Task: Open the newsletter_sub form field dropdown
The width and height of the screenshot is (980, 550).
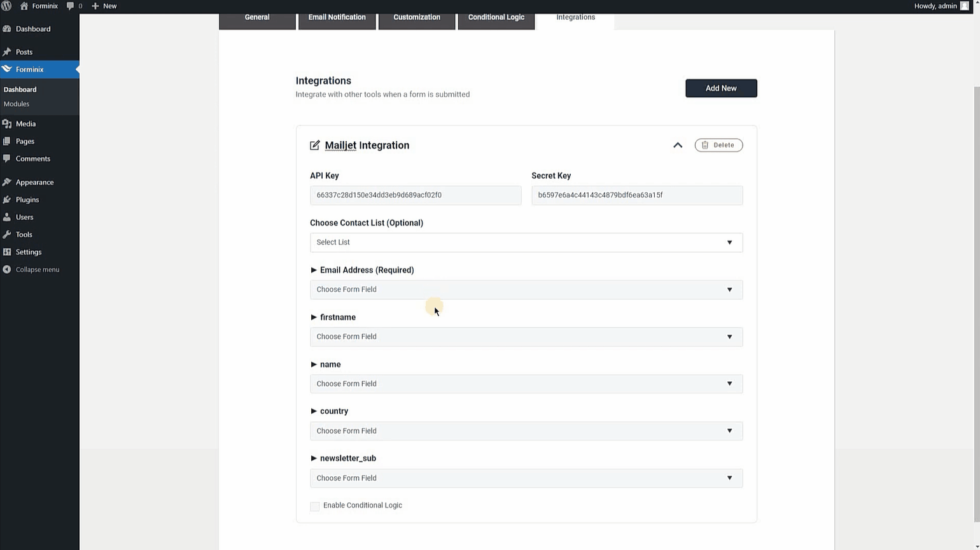Action: click(x=526, y=478)
